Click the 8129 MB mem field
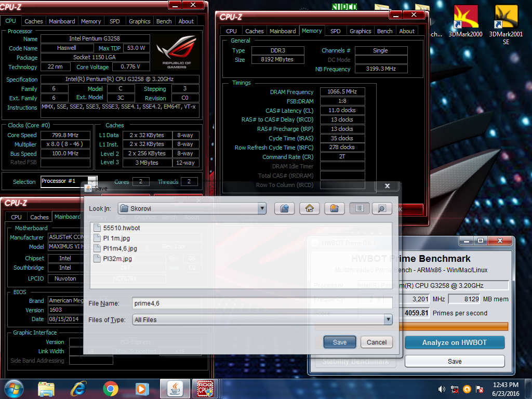The width and height of the screenshot is (532, 399). pyautogui.click(x=464, y=299)
